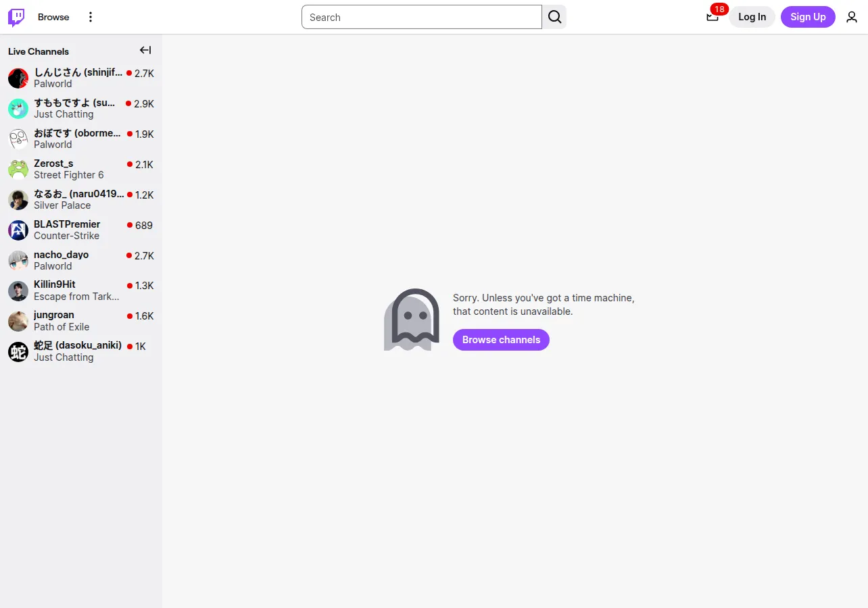This screenshot has height=608, width=868.
Task: Click the Browse channels button
Action: tap(501, 340)
